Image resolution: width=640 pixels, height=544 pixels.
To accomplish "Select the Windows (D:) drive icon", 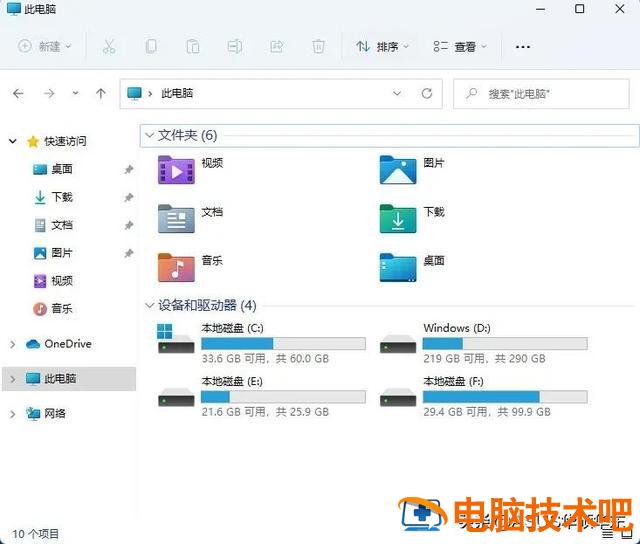I will tap(398, 344).
